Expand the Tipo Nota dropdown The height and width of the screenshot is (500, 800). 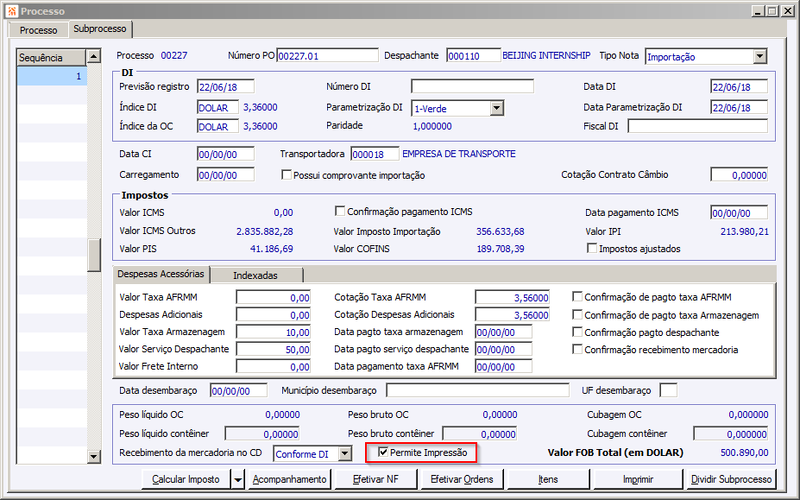tap(760, 56)
